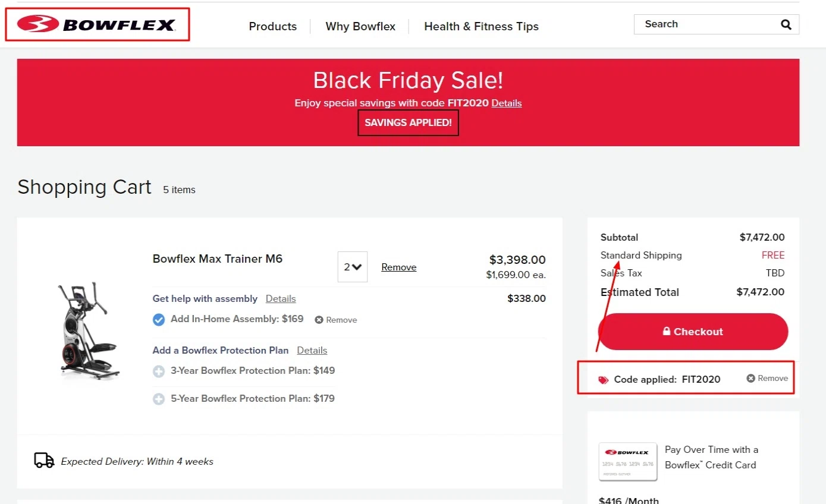826x504 pixels.
Task: Click the Checkout button
Action: (693, 332)
